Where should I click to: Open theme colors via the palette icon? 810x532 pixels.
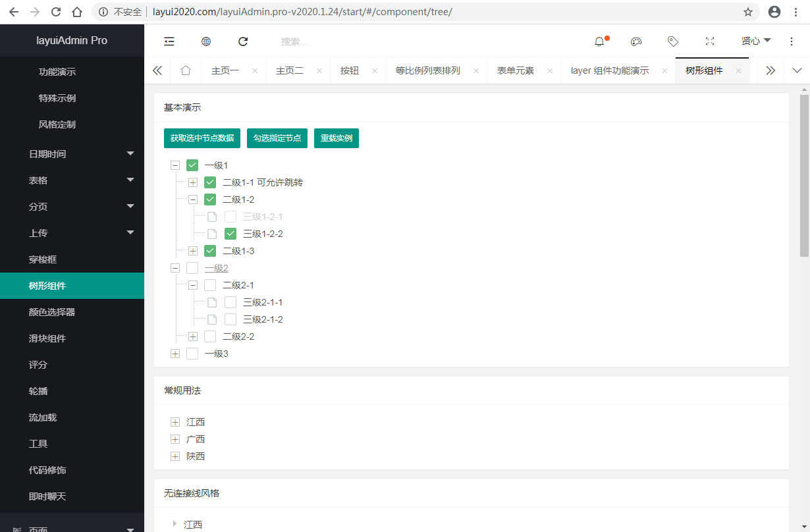tap(635, 41)
